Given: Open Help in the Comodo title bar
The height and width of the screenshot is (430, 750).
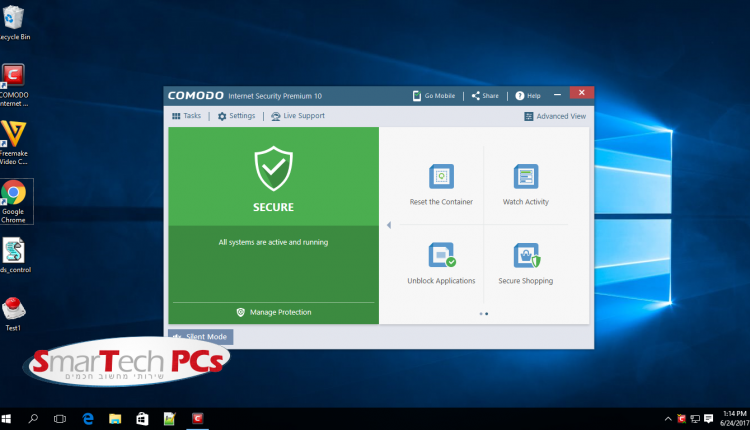Looking at the screenshot, I should (x=528, y=96).
